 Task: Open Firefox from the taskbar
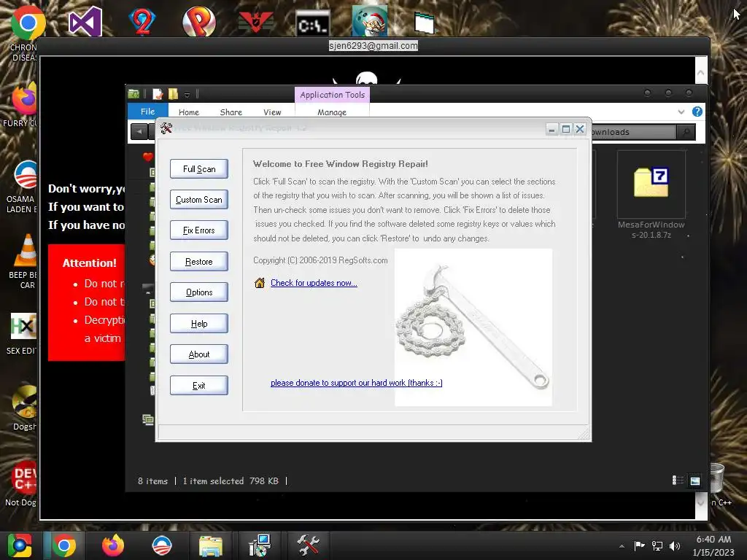coord(113,545)
